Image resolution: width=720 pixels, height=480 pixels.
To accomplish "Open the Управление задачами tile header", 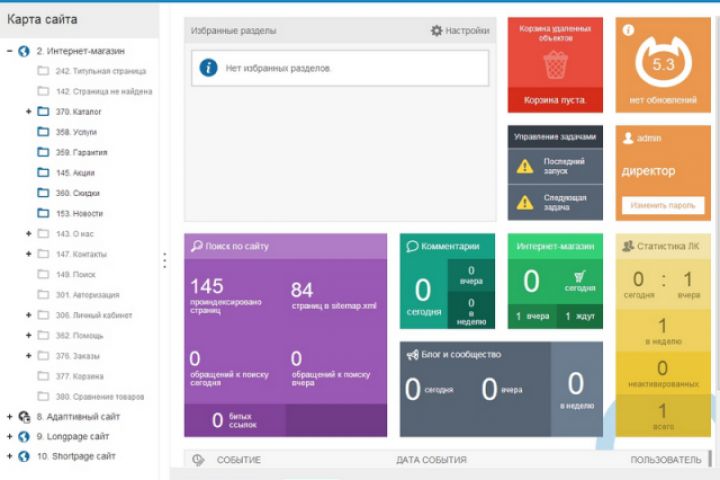I will tap(555, 137).
